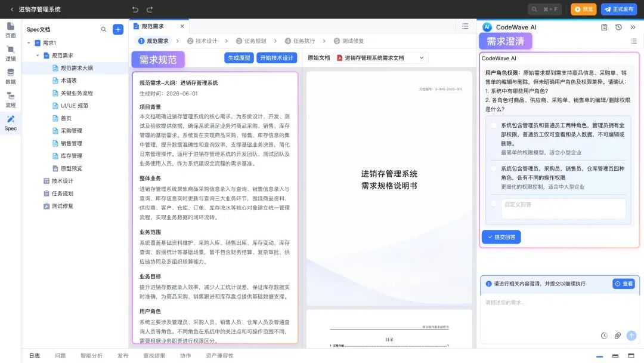Click the attachment paperclip icon
This screenshot has height=363, width=644.
pyautogui.click(x=617, y=336)
